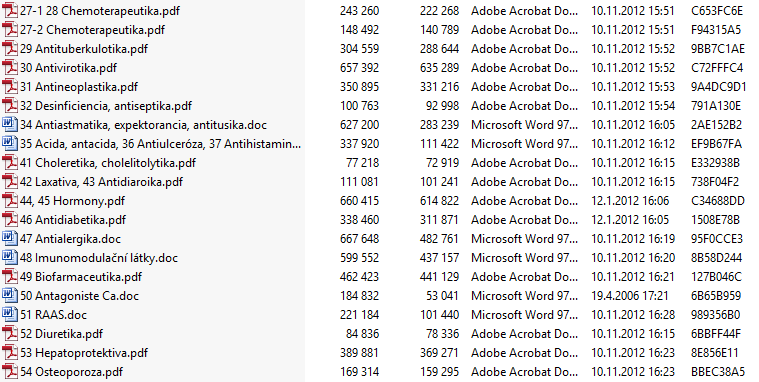The height and width of the screenshot is (382, 759).
Task: Click the Word icon of 50 Antagoniste Ca
Action: click(x=10, y=296)
